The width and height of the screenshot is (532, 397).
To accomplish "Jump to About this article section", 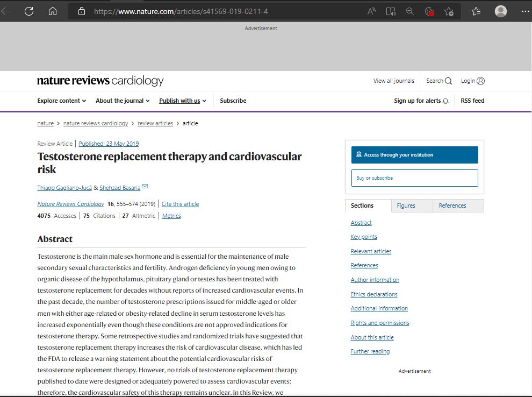I will (x=372, y=337).
